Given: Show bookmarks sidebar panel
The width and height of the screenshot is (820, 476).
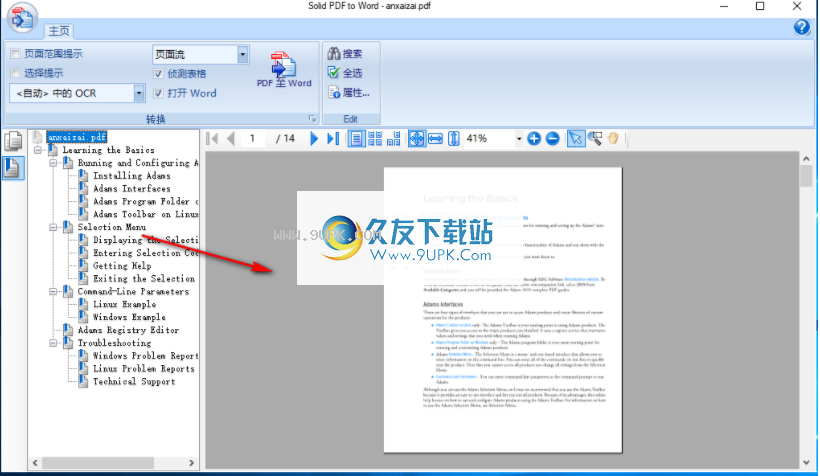Looking at the screenshot, I should coord(13,167).
